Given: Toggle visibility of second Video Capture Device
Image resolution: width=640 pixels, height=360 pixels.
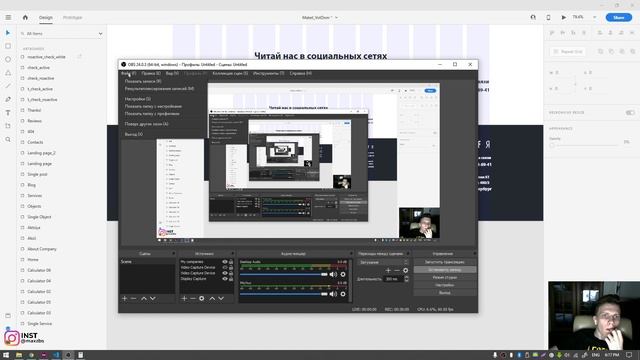Looking at the screenshot, I should pyautogui.click(x=225, y=273).
